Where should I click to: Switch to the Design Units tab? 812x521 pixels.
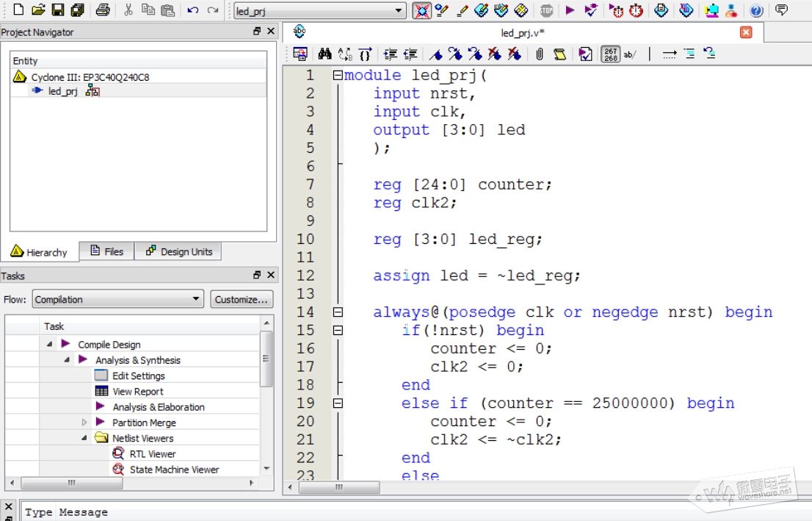tap(178, 251)
